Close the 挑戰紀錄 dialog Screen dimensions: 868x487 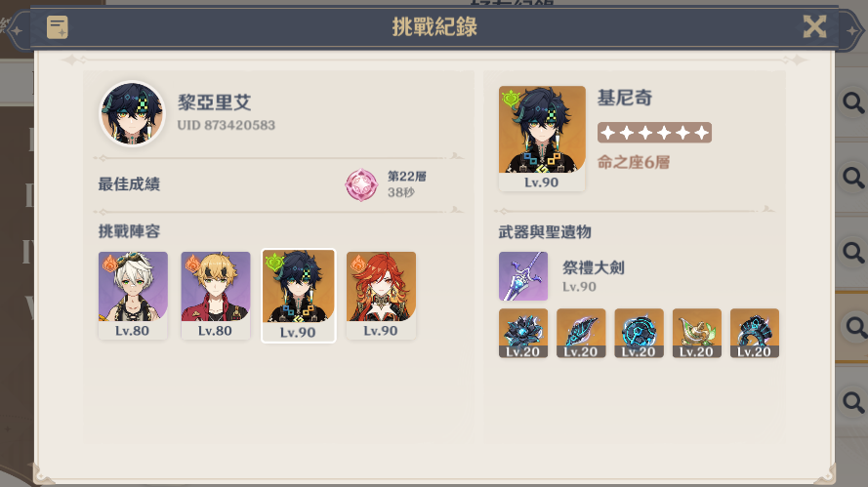[x=814, y=26]
